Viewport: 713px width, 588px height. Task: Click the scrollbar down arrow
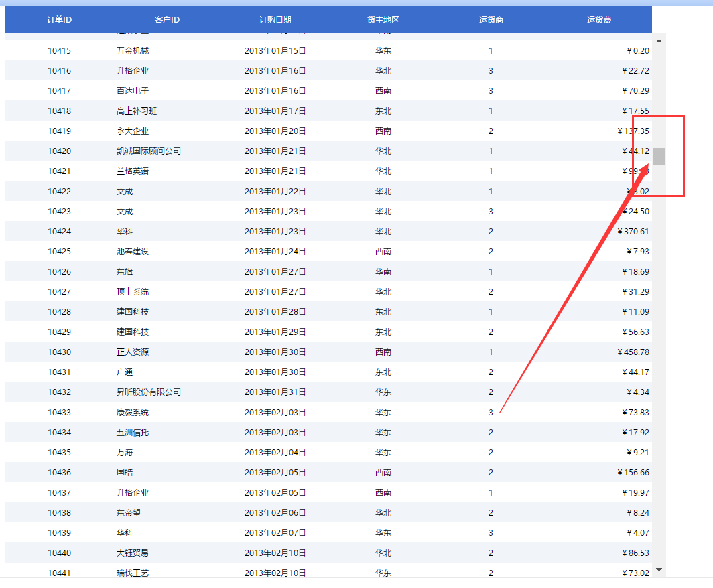659,569
